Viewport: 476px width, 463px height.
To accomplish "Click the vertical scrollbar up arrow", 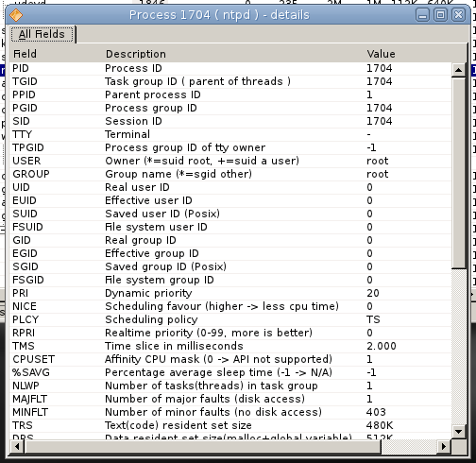I will pos(458,70).
